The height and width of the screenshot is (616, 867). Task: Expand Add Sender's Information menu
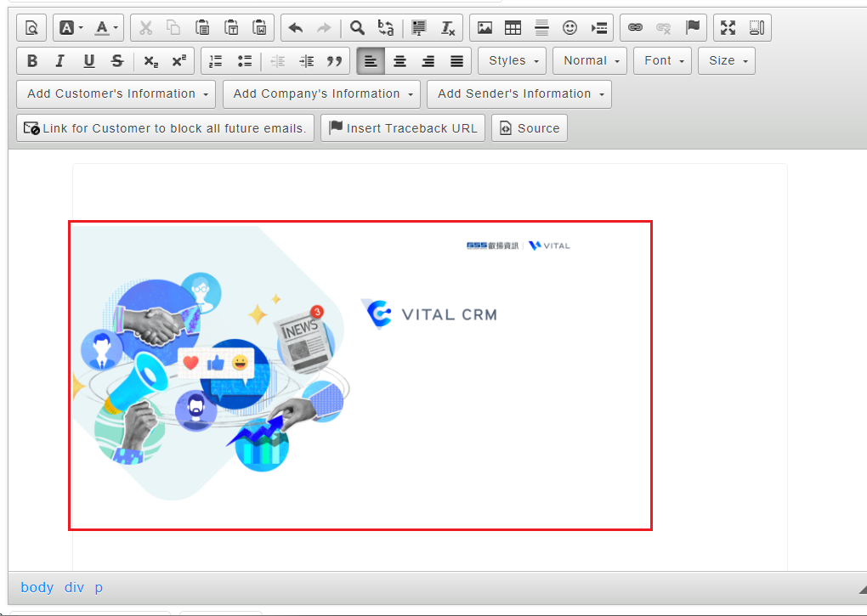[x=519, y=94]
